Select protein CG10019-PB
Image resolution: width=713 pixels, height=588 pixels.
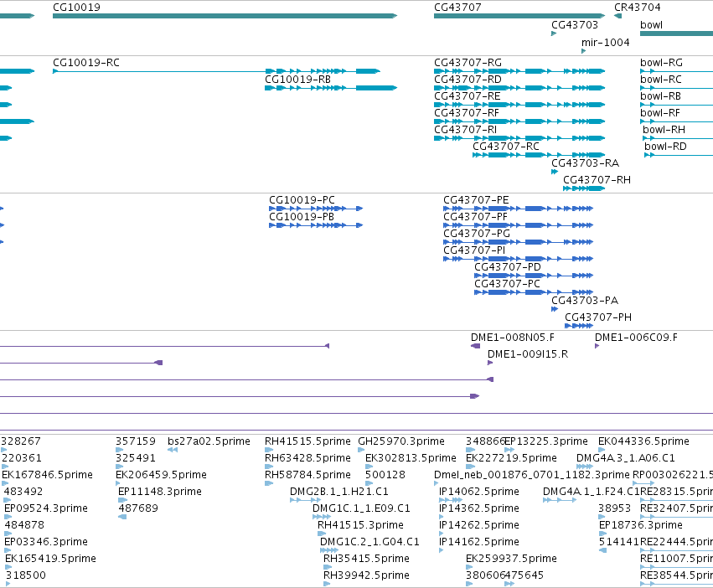click(316, 225)
